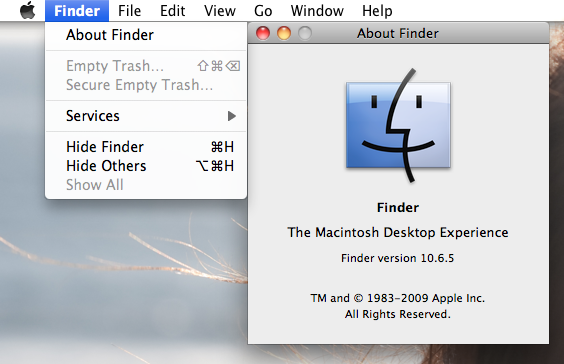564x364 pixels.
Task: Select Secure Empty Trash… menu item
Action: pyautogui.click(x=146, y=85)
